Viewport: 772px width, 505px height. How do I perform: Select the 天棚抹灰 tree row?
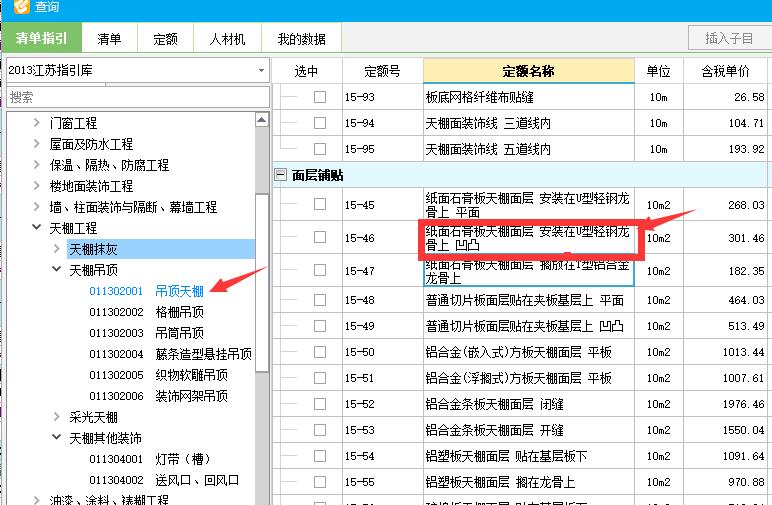point(161,249)
